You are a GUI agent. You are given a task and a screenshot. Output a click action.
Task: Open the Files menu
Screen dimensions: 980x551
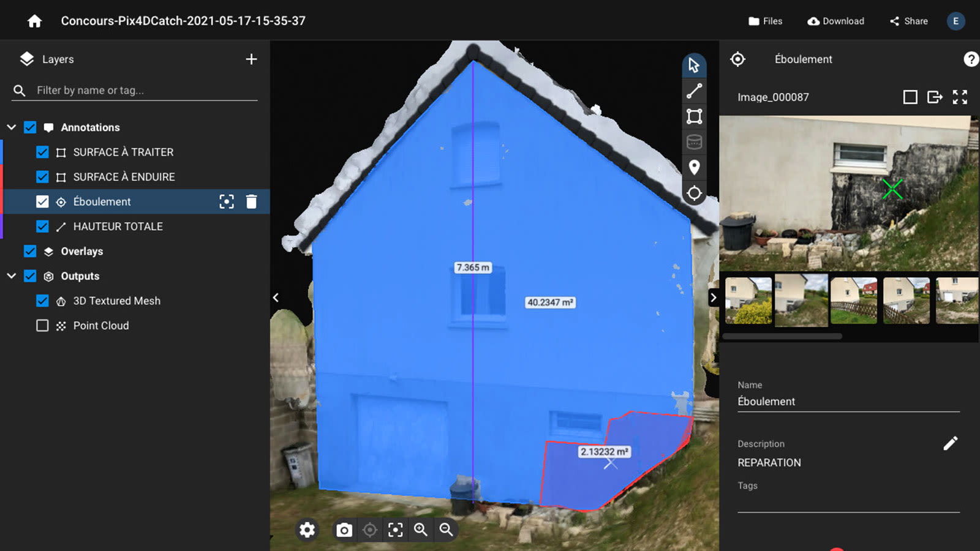coord(765,20)
